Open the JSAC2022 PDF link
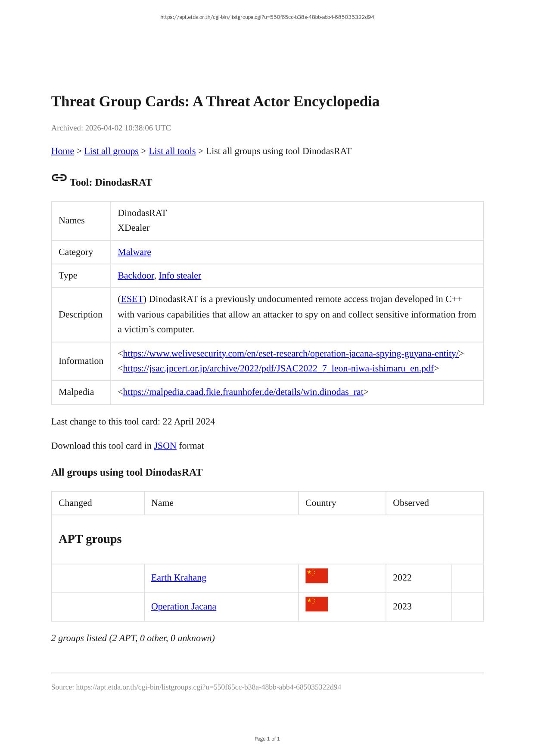This screenshot has width=535, height=756. point(278,369)
